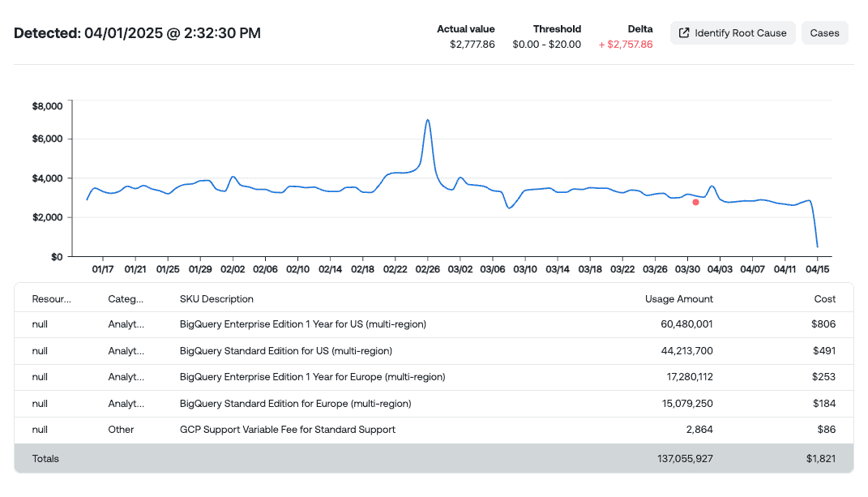Click the Identify Root Cause button

pos(733,32)
